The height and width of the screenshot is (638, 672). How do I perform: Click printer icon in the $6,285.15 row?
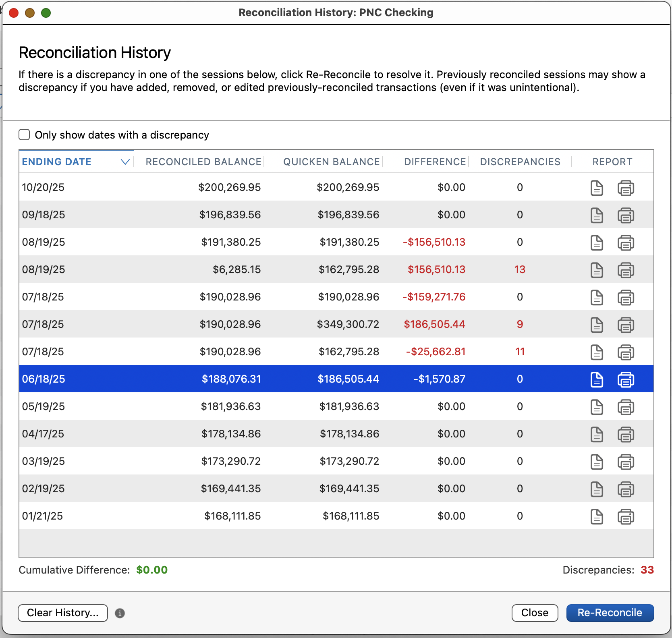[626, 270]
